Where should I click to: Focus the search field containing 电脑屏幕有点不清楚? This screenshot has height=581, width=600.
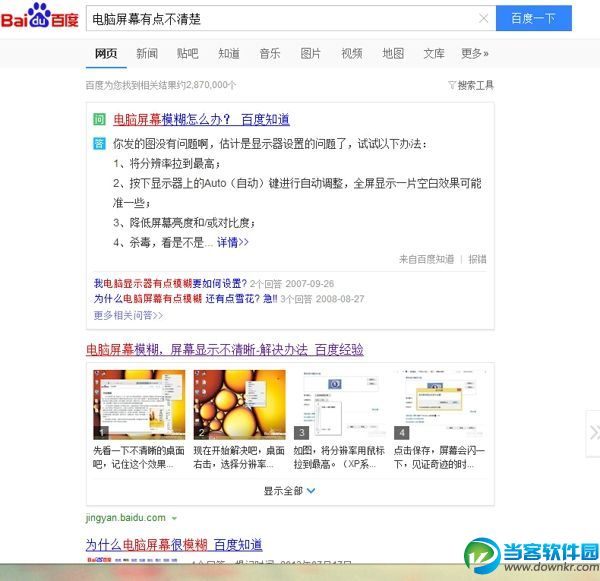pos(291,18)
